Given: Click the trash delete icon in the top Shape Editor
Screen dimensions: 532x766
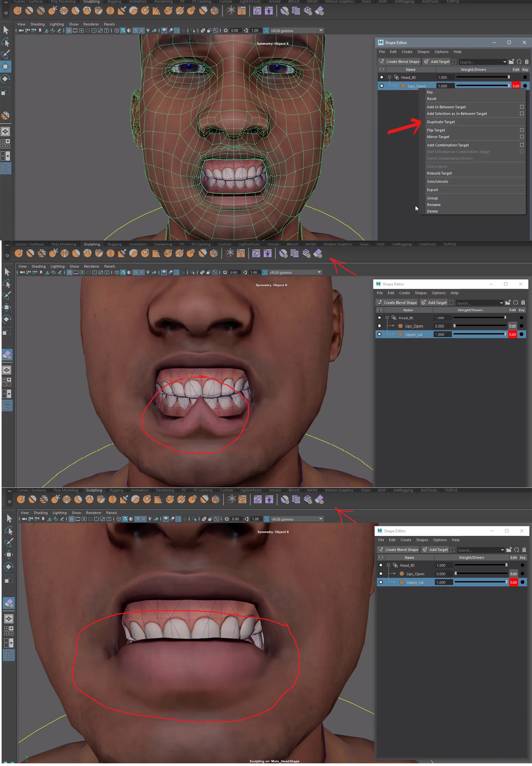Looking at the screenshot, I should (x=526, y=62).
